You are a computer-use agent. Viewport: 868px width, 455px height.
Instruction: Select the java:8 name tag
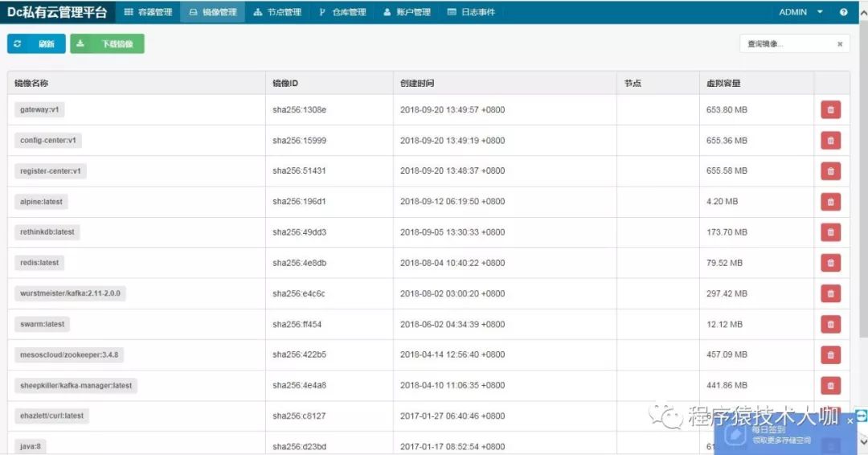coord(31,446)
